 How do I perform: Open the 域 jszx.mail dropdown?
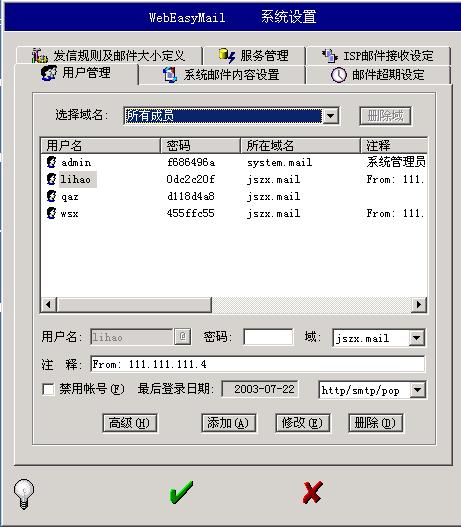(x=417, y=337)
